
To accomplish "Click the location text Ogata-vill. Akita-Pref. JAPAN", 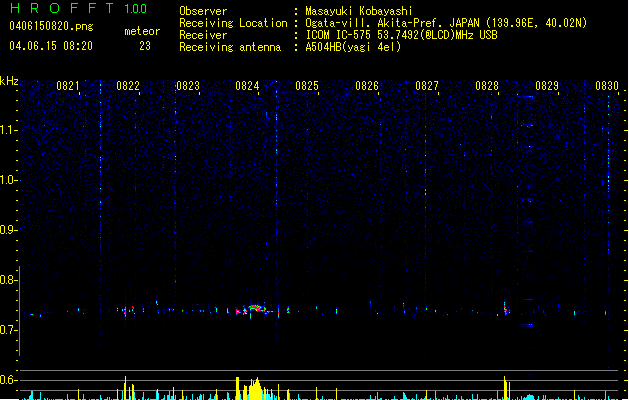I will click(392, 23).
